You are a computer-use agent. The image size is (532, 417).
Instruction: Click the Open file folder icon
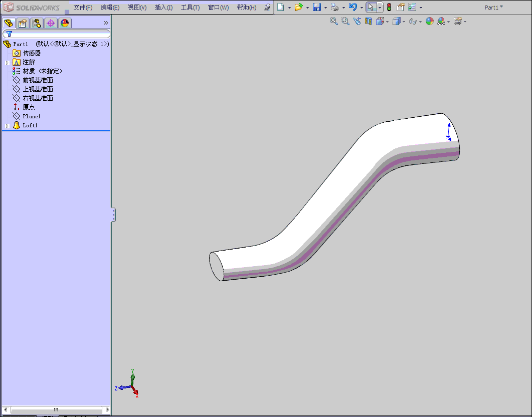pos(298,7)
